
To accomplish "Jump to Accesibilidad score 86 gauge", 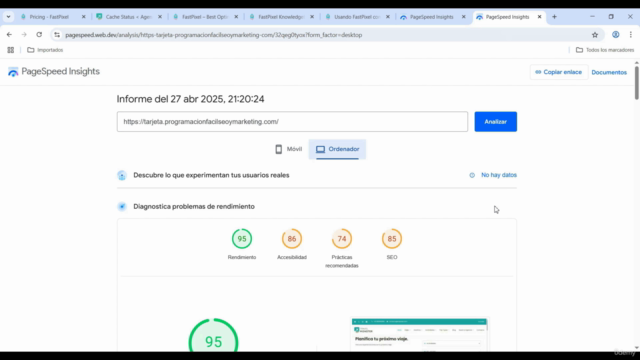I will click(292, 239).
